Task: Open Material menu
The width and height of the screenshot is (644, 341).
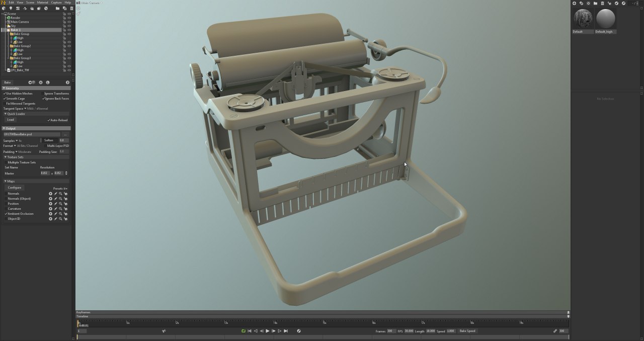Action: coord(43,3)
